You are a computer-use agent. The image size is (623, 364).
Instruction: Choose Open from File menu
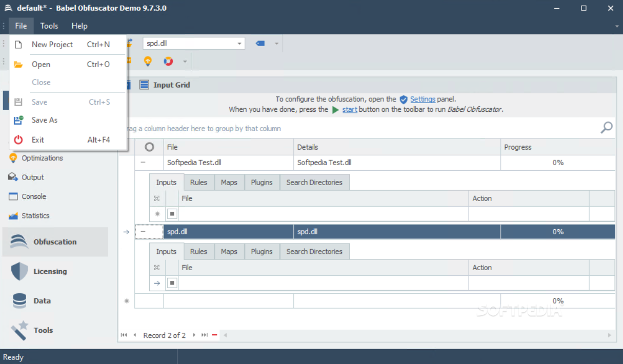(68, 64)
